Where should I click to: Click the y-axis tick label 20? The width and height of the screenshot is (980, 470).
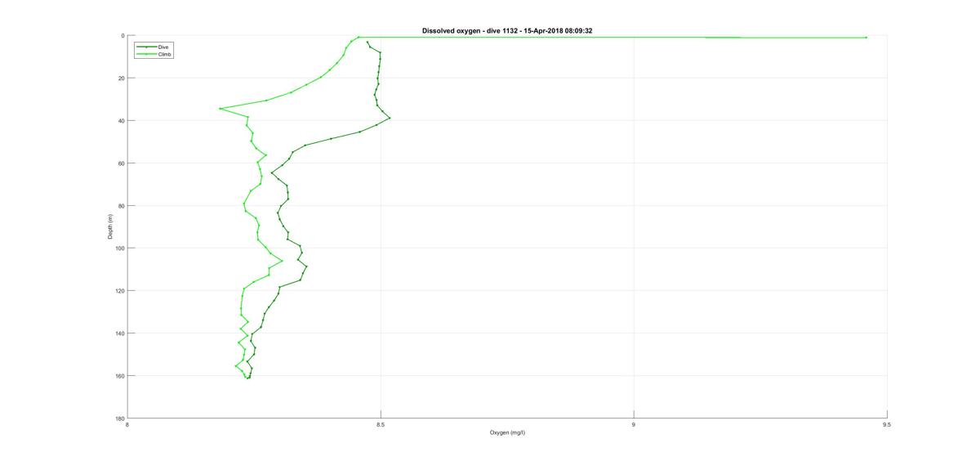point(121,78)
